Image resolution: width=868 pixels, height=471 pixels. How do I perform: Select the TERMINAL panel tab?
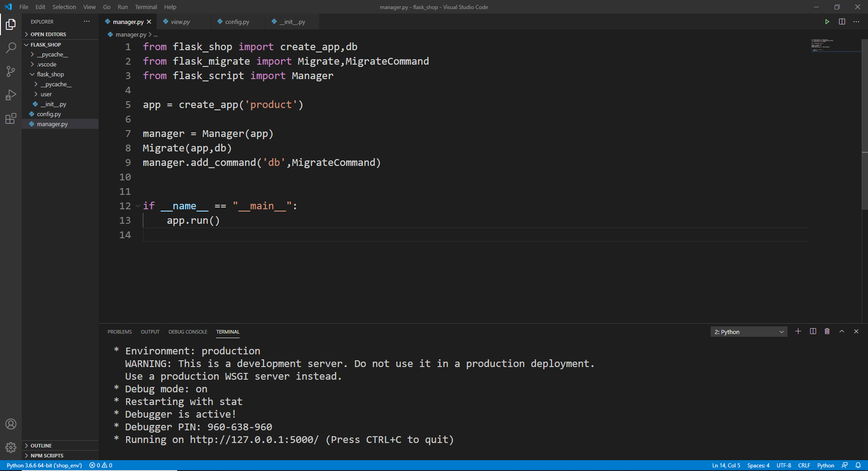pyautogui.click(x=228, y=332)
